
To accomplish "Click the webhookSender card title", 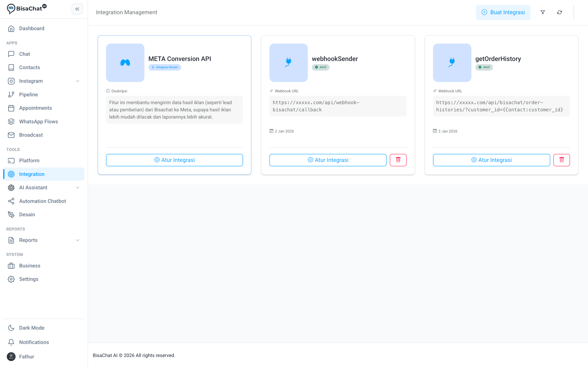I will [x=335, y=59].
